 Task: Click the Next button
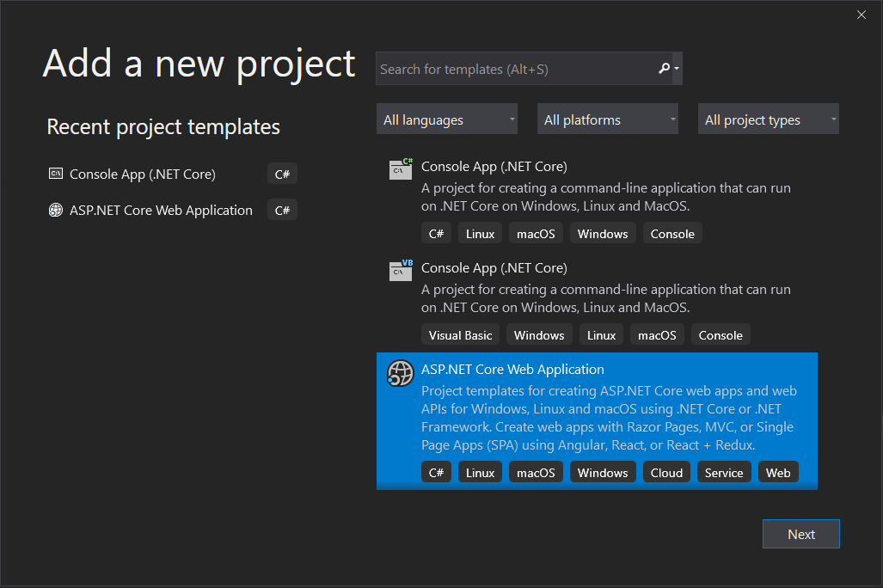point(800,534)
